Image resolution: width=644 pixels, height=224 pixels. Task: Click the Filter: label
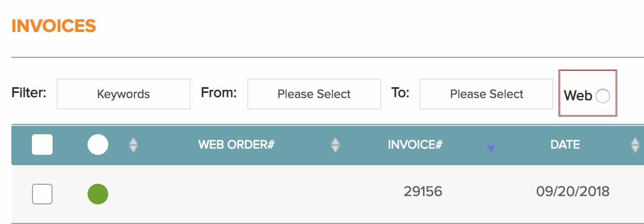[x=29, y=93]
